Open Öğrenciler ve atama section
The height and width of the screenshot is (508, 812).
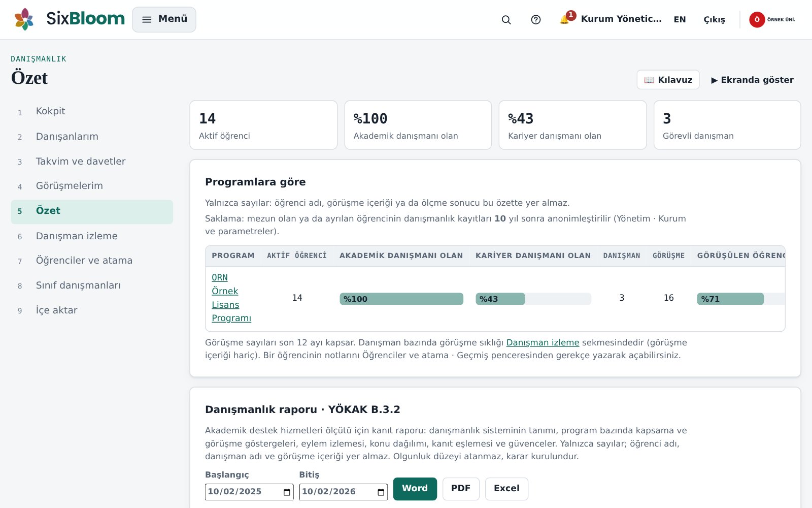tap(92, 261)
